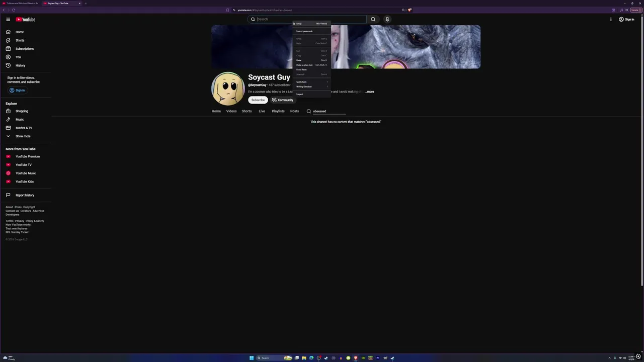Open YouTube Music link
This screenshot has width=644, height=362.
[x=25, y=173]
